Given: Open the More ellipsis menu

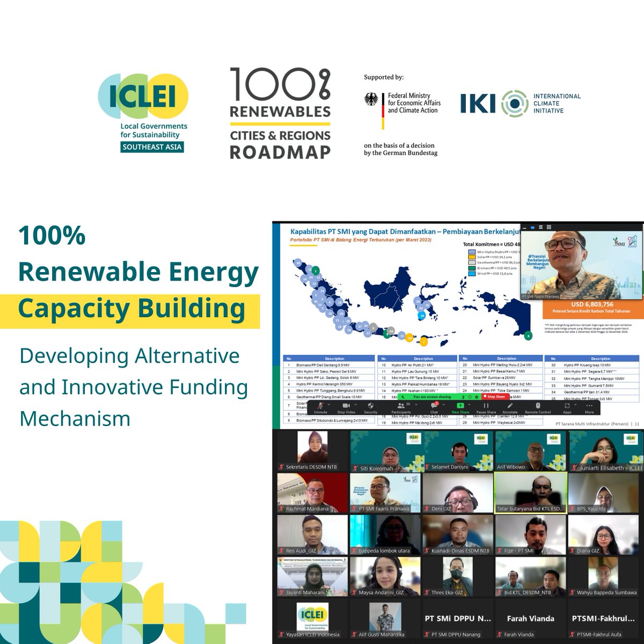Looking at the screenshot, I should (x=589, y=405).
